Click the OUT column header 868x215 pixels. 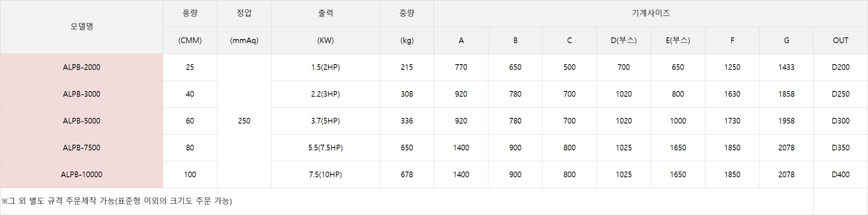[841, 40]
